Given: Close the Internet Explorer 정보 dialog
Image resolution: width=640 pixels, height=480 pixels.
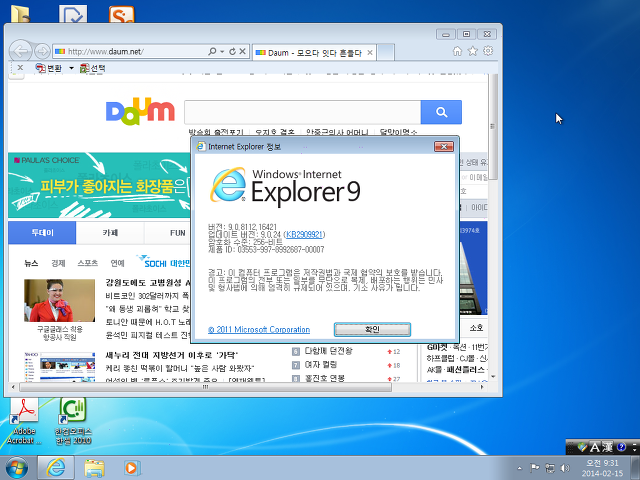Looking at the screenshot, I should (444, 147).
